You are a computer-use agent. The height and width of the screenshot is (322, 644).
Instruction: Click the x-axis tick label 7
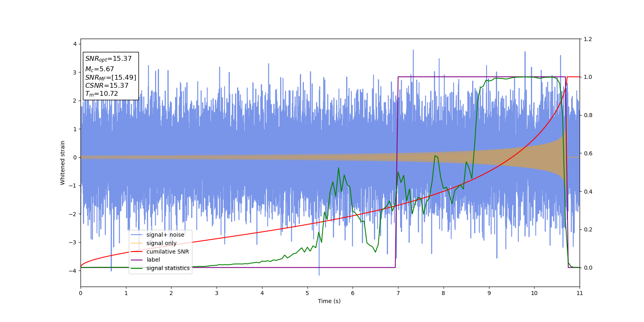tap(398, 293)
